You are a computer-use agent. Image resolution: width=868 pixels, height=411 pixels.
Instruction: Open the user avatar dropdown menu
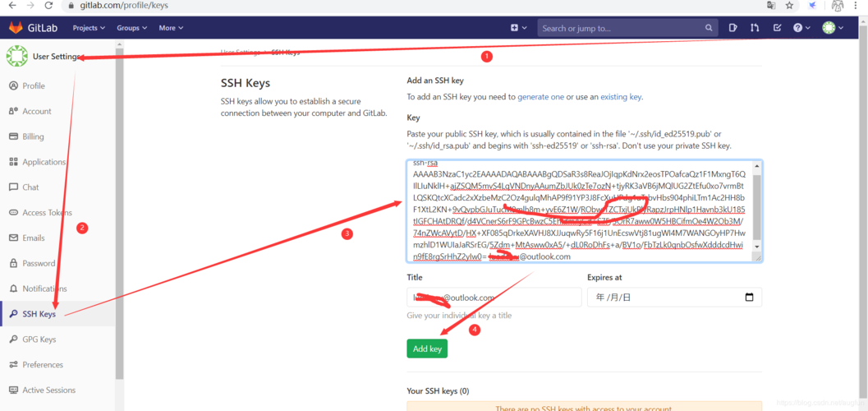tap(833, 28)
